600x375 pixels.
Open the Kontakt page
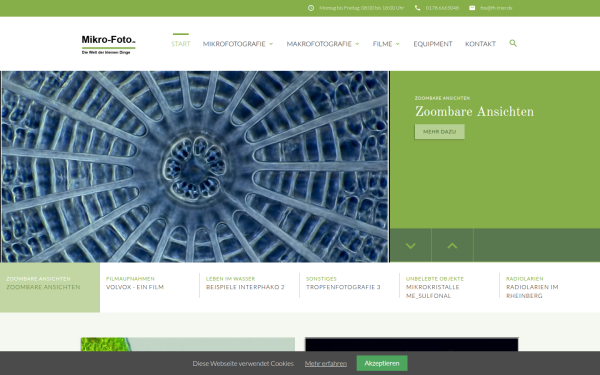(x=480, y=44)
